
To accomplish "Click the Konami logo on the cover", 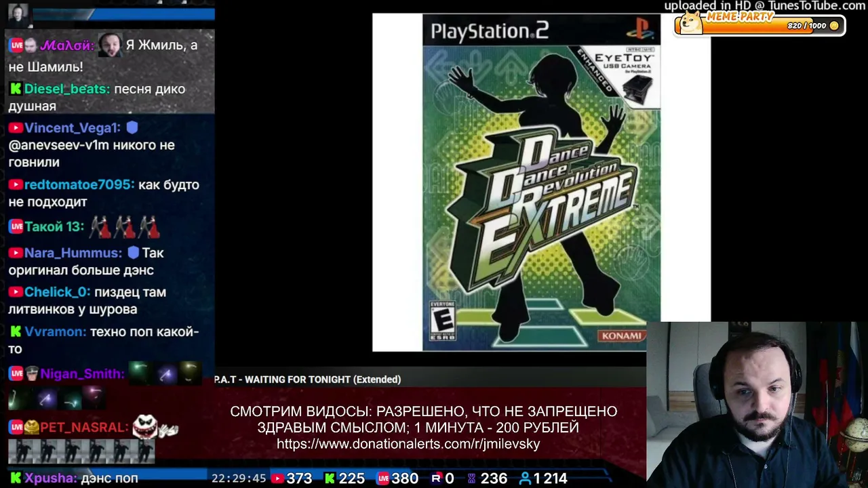I will coord(620,335).
